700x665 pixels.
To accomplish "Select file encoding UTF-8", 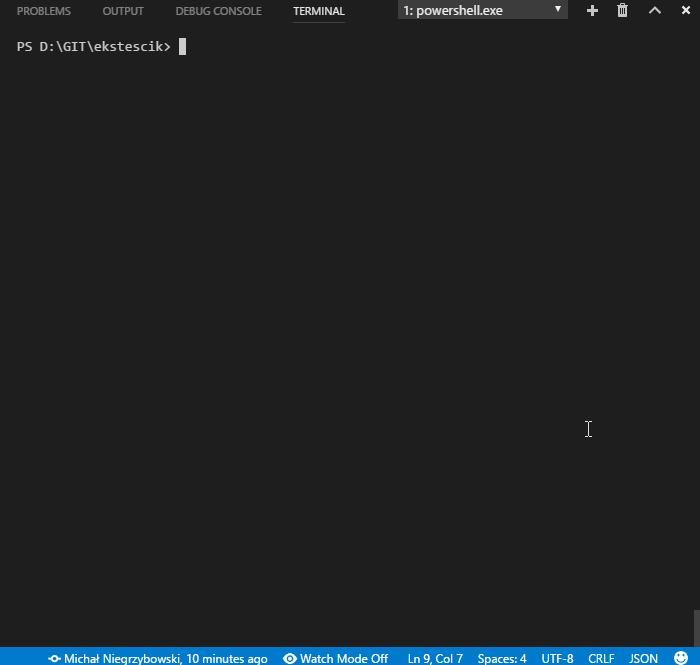I will [557, 658].
